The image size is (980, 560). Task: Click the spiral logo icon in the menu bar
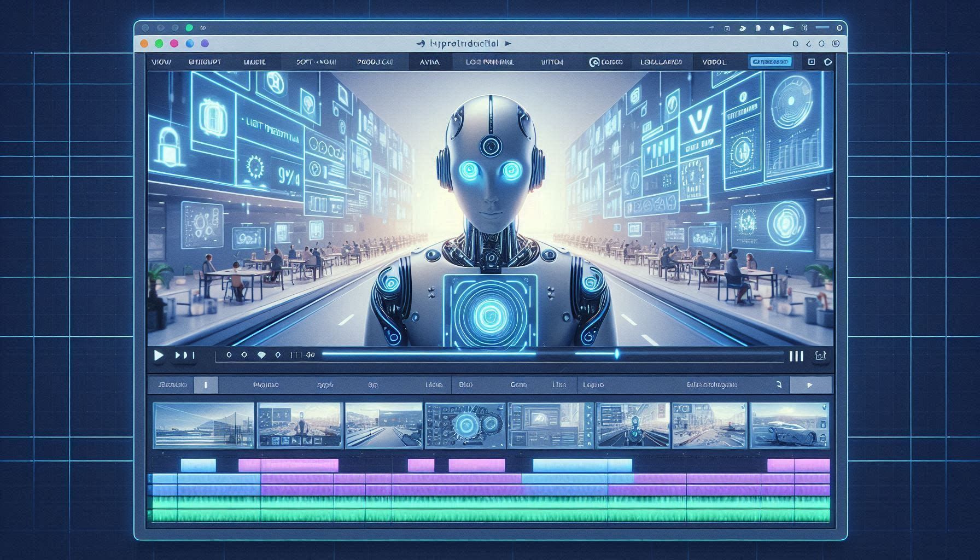(594, 62)
